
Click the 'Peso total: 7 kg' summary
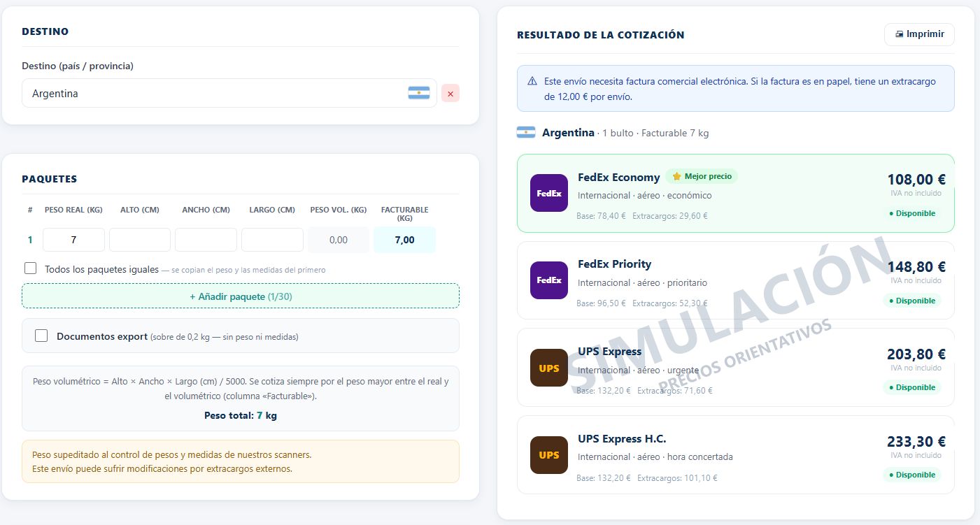coord(241,415)
